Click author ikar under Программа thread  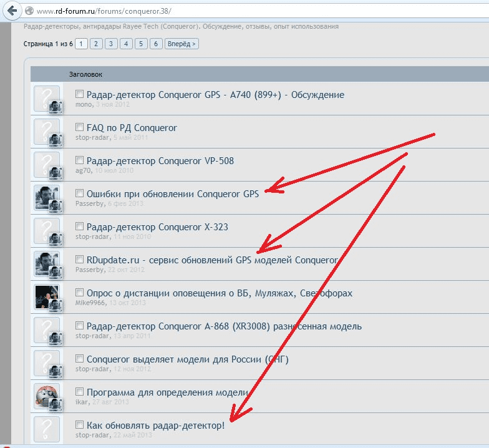click(x=82, y=402)
